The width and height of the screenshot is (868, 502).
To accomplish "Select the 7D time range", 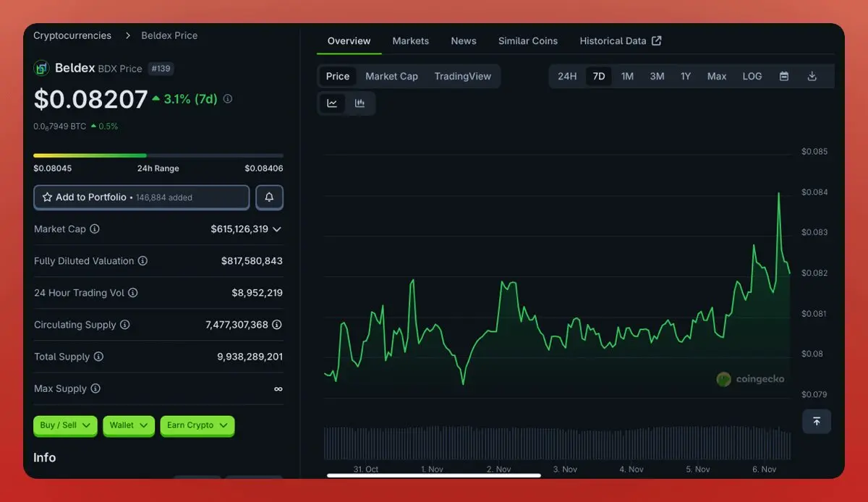I will [599, 76].
